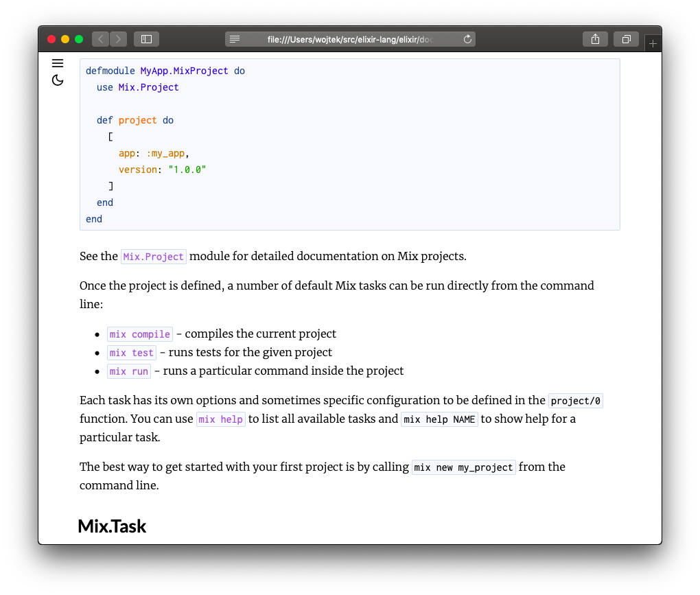Minimize the Safari window
This screenshot has width=700, height=595.
pos(65,39)
